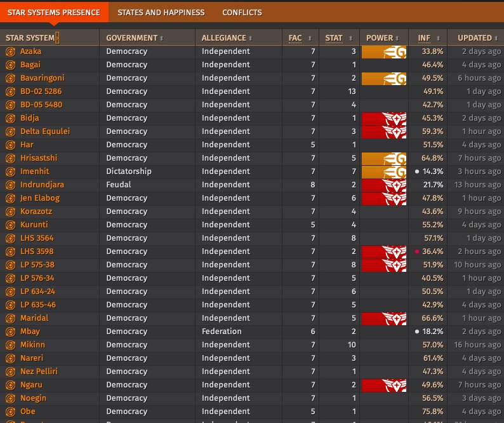Image resolution: width=504 pixels, height=423 pixels.
Task: Click the red power emblem in Bidja row
Action: [384, 118]
